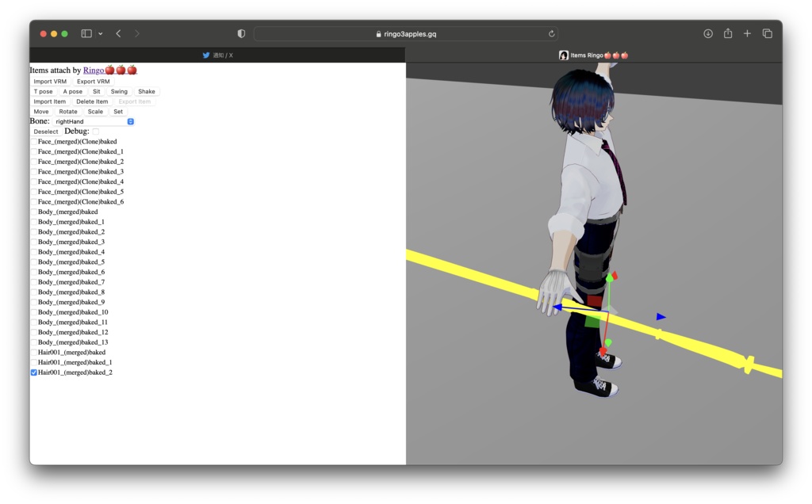Reload the page with the refresh icon

click(x=552, y=33)
